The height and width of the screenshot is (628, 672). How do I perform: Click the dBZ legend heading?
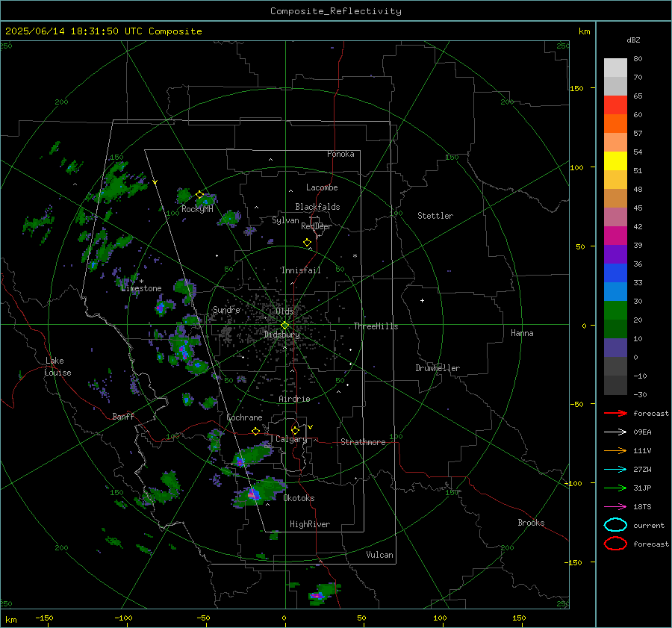point(633,40)
